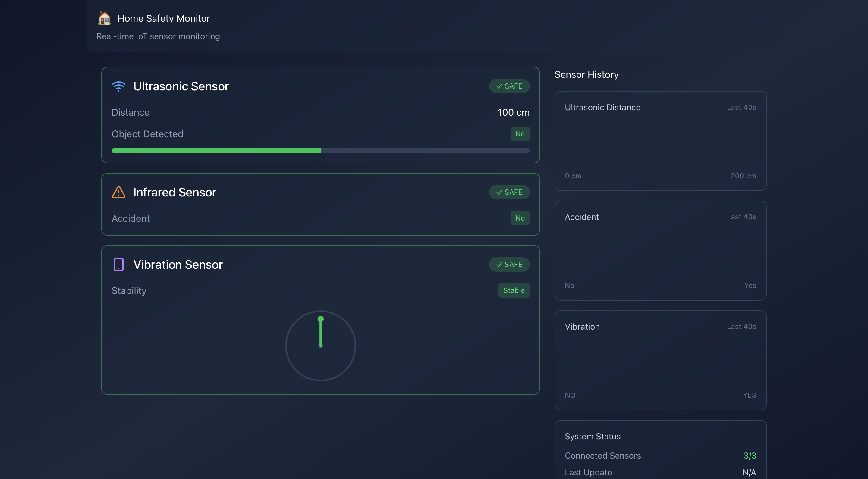Click the 3/3 Connected Sensors value

click(x=749, y=456)
